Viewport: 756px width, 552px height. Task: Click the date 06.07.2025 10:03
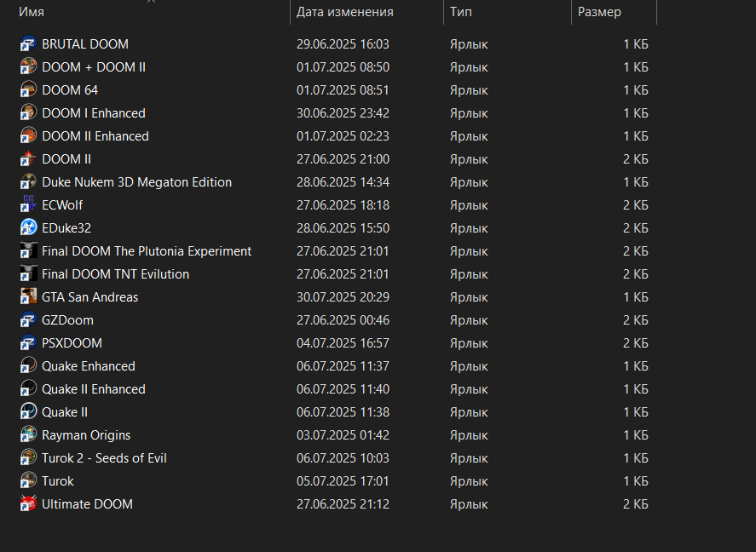pyautogui.click(x=343, y=458)
